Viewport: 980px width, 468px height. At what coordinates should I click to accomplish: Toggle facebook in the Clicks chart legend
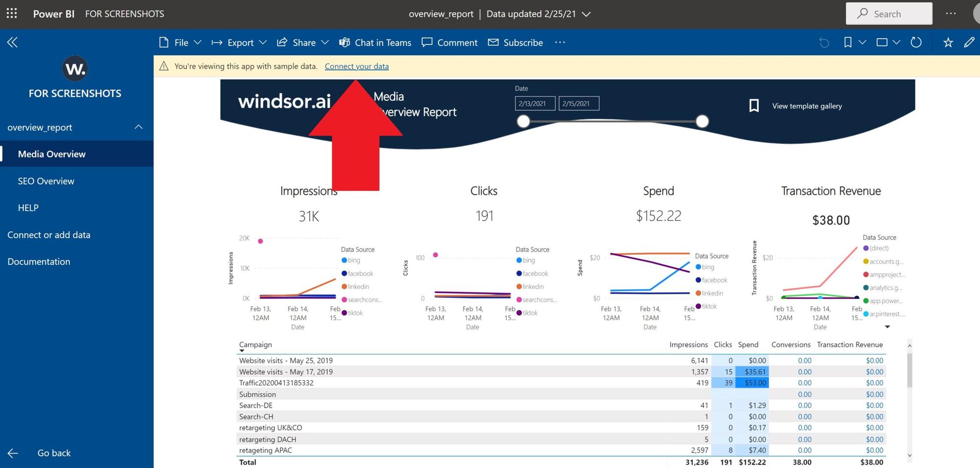coord(532,273)
